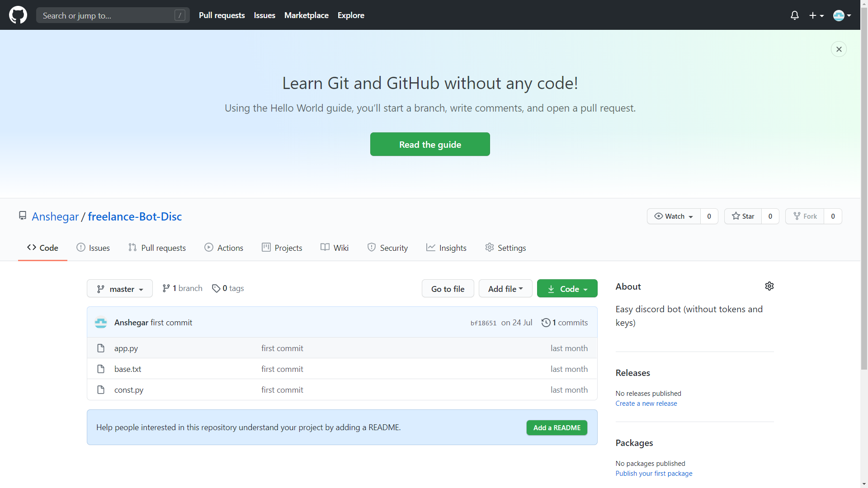Click Go to file

[x=448, y=289]
